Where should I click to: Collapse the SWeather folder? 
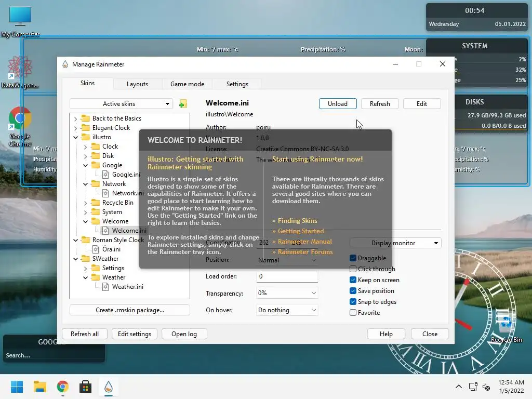point(75,259)
